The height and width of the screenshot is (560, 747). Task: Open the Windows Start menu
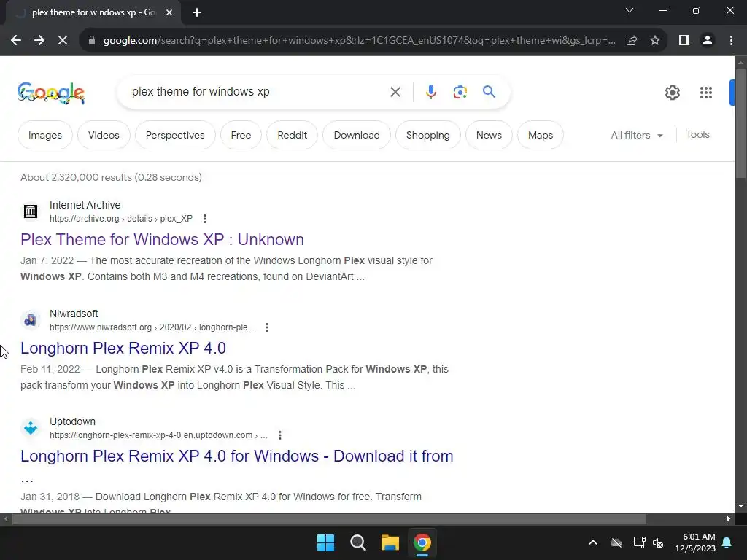click(325, 542)
